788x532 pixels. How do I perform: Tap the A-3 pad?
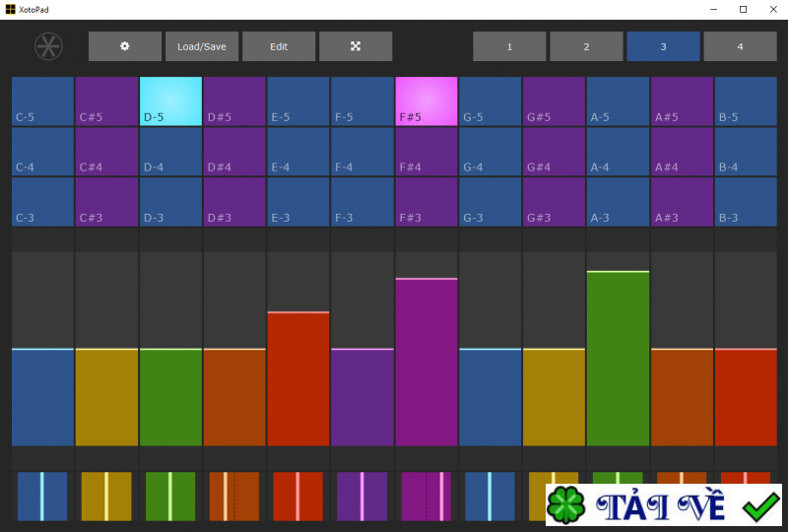pos(619,202)
